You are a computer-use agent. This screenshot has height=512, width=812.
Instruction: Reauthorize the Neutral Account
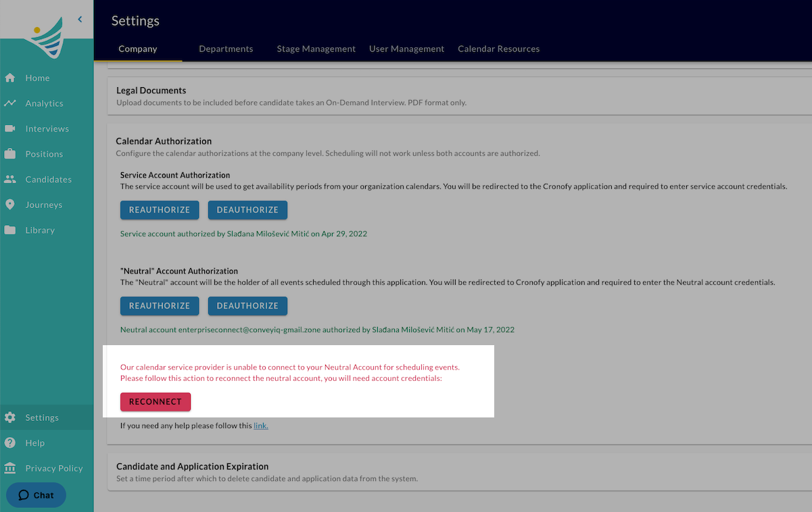[160, 306]
